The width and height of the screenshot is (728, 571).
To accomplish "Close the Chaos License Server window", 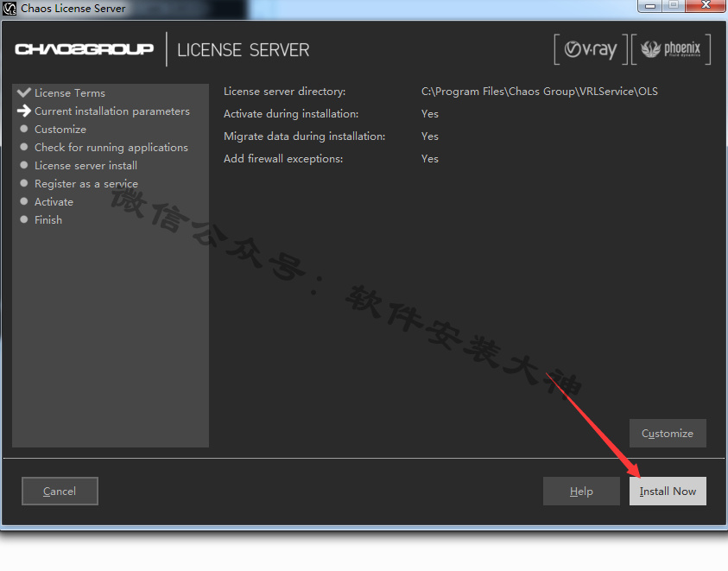I will pos(706,5).
